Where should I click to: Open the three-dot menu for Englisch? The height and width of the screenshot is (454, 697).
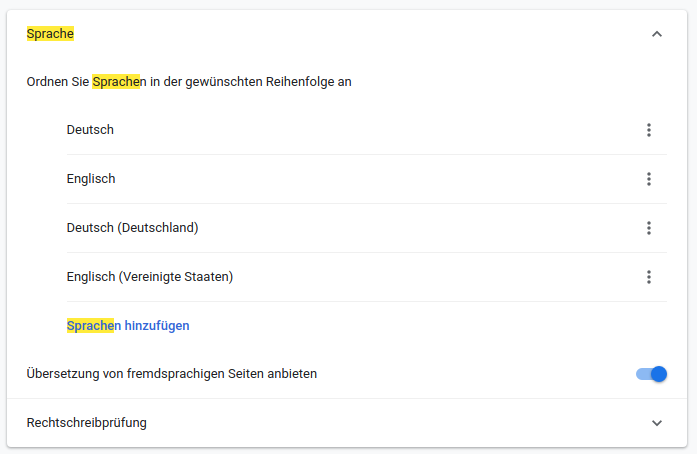coord(649,179)
